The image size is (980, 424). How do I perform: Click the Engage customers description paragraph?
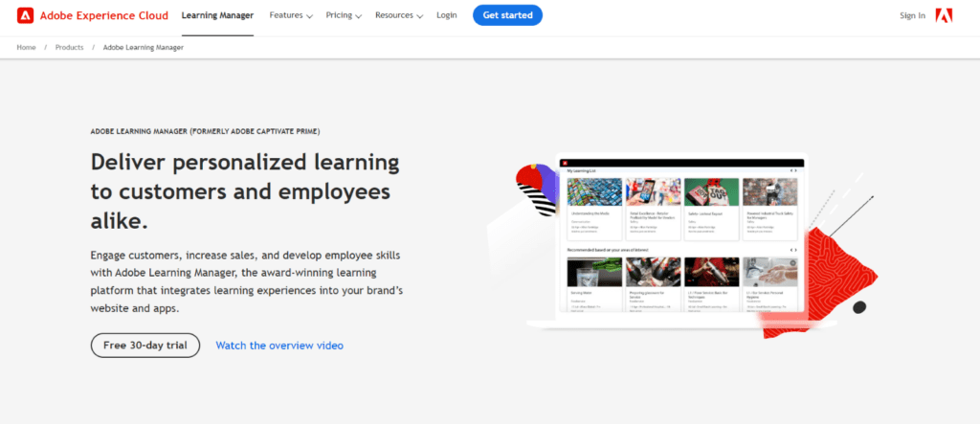pos(247,282)
